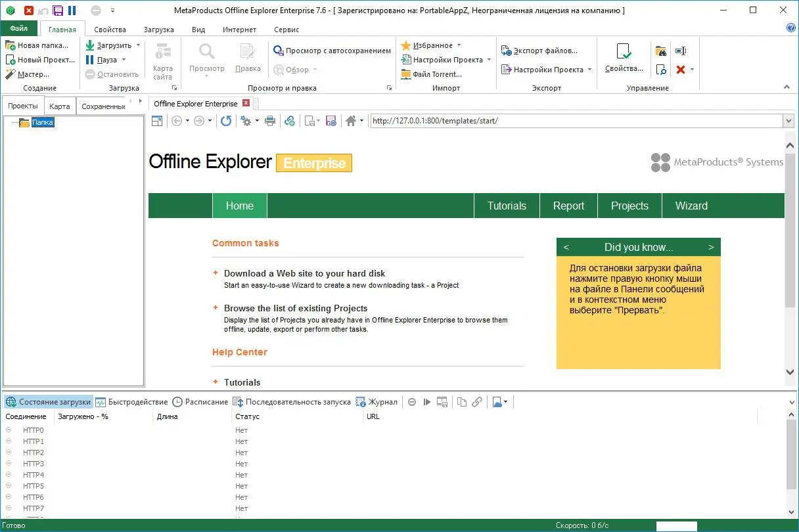The width and height of the screenshot is (799, 532).
Task: Create a new project with Новый Проект
Action: pyautogui.click(x=39, y=60)
